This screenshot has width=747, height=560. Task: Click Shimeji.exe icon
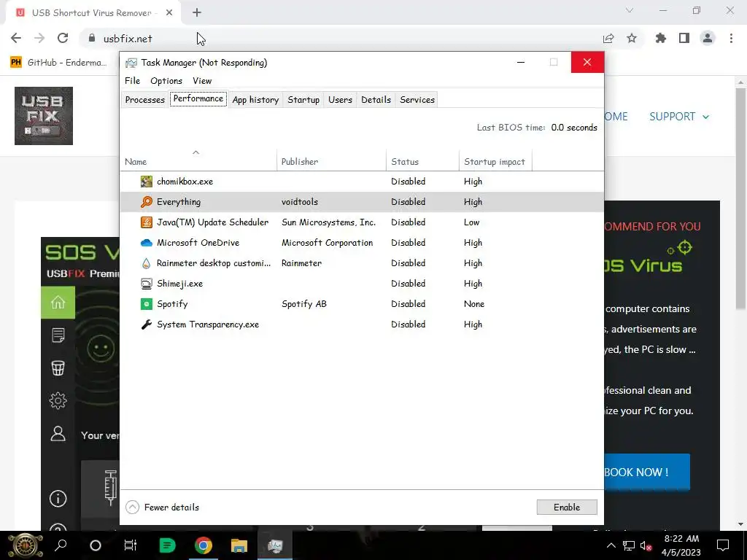coord(146,284)
